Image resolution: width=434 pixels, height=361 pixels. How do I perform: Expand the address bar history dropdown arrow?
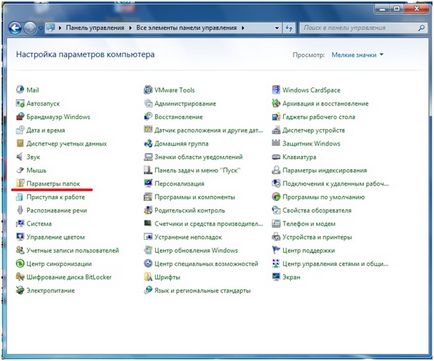(x=277, y=28)
